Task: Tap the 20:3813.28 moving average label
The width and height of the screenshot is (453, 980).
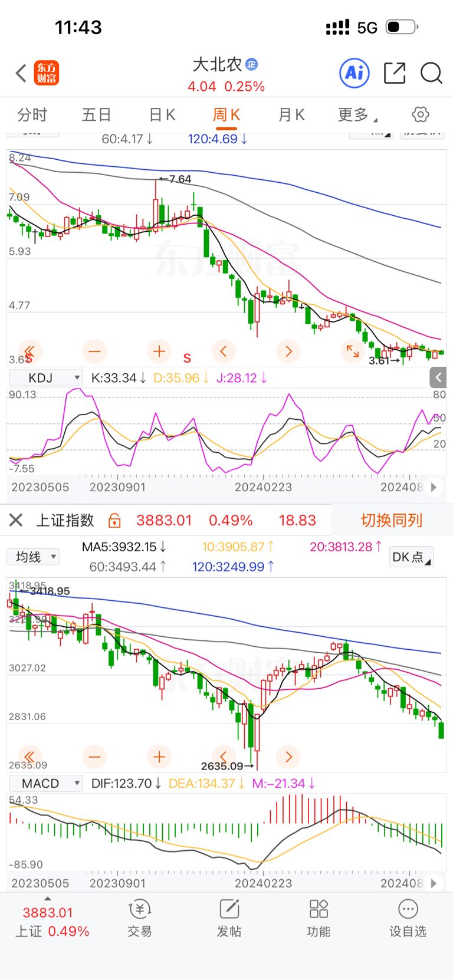Action: point(346,547)
